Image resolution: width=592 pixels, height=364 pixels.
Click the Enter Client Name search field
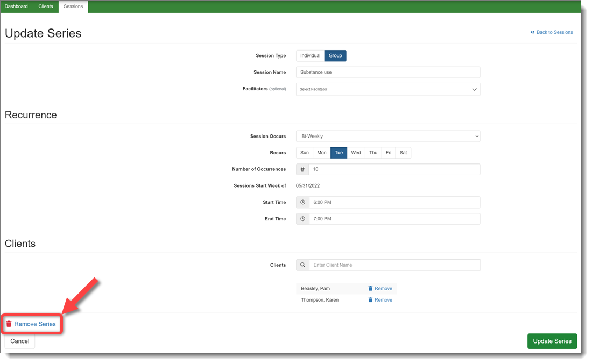pyautogui.click(x=394, y=265)
